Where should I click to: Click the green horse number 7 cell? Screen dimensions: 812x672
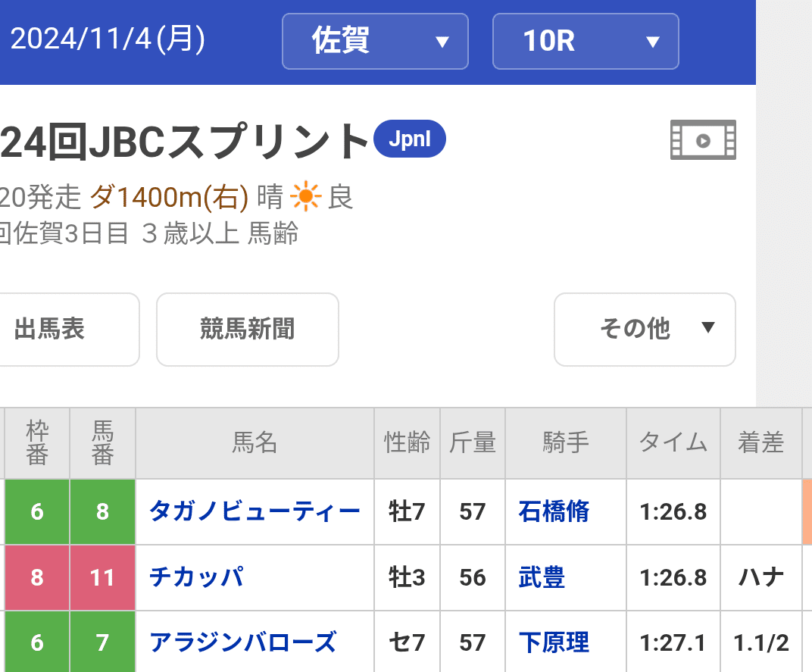point(102,643)
